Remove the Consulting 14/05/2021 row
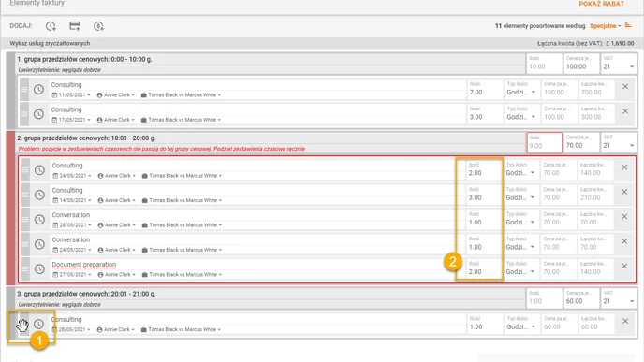The image size is (644, 362). 624,192
